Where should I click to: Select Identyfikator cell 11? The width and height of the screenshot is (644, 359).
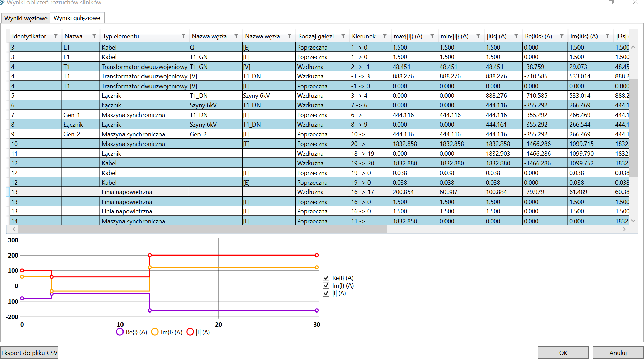tap(36, 154)
